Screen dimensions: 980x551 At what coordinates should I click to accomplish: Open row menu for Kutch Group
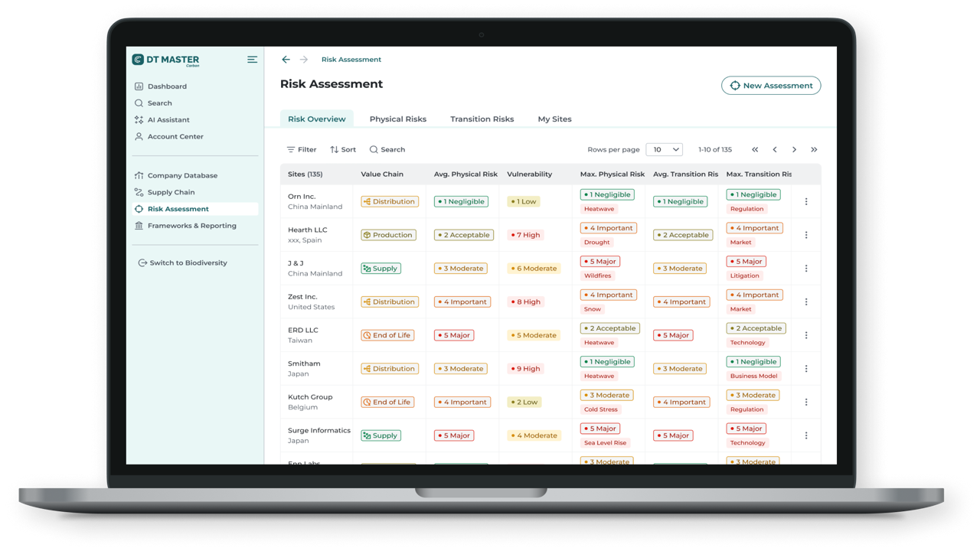pyautogui.click(x=806, y=403)
